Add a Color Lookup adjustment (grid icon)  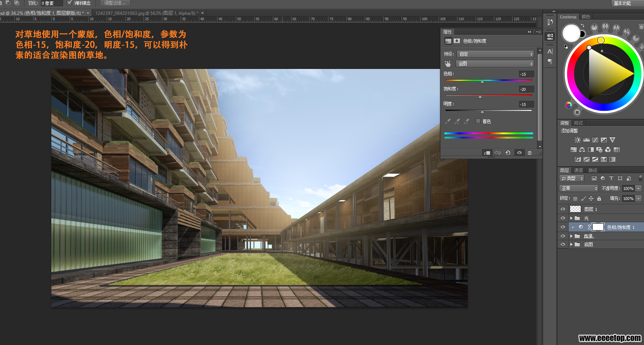point(617,150)
